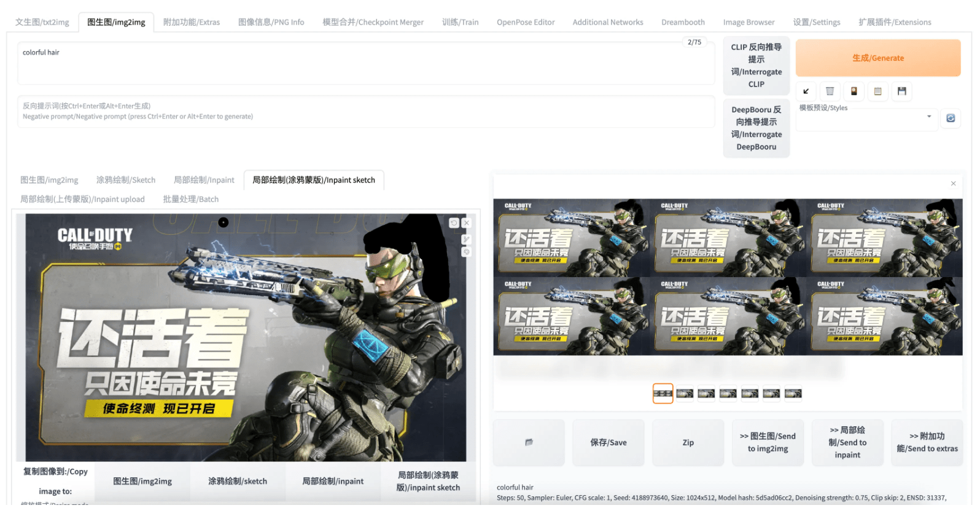Click the Save button below the gallery

click(608, 442)
